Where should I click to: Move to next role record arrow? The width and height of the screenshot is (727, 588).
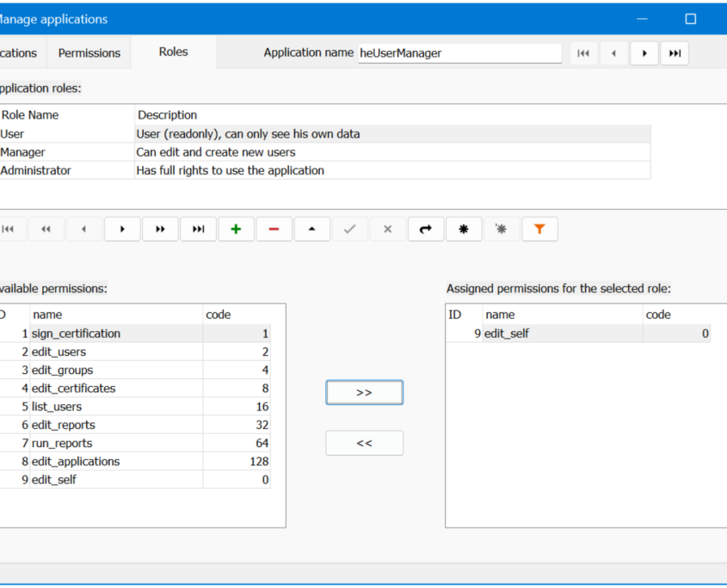(122, 229)
